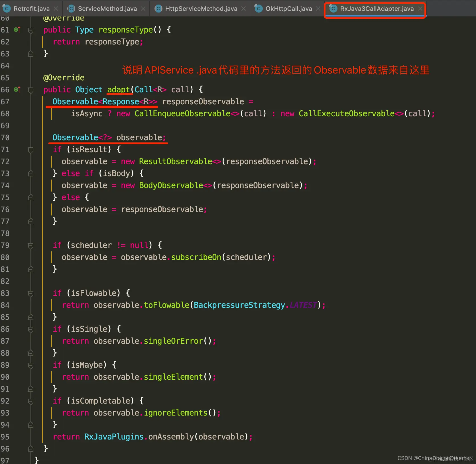Click BackpressureStrategy in line 84
This screenshot has height=464, width=476.
pos(239,305)
